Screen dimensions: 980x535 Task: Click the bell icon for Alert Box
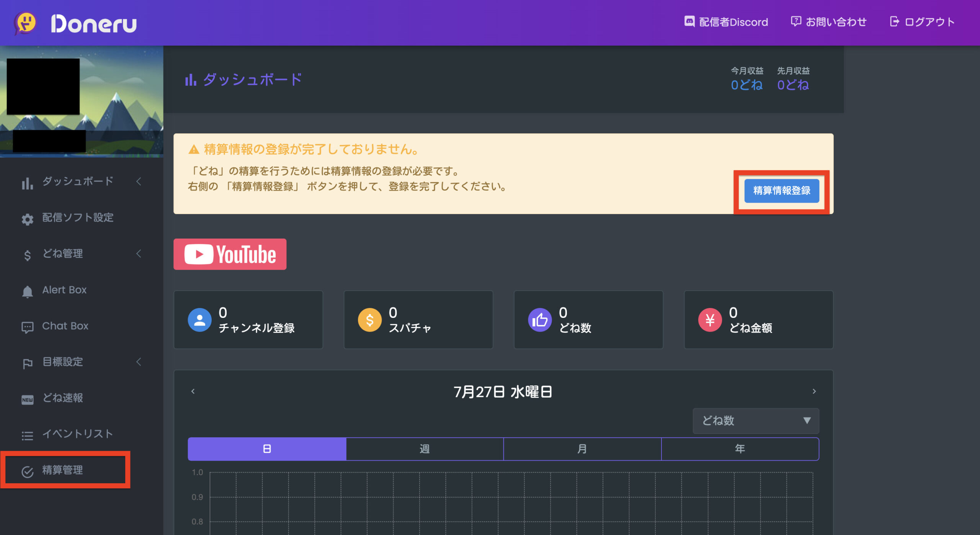[x=27, y=291]
